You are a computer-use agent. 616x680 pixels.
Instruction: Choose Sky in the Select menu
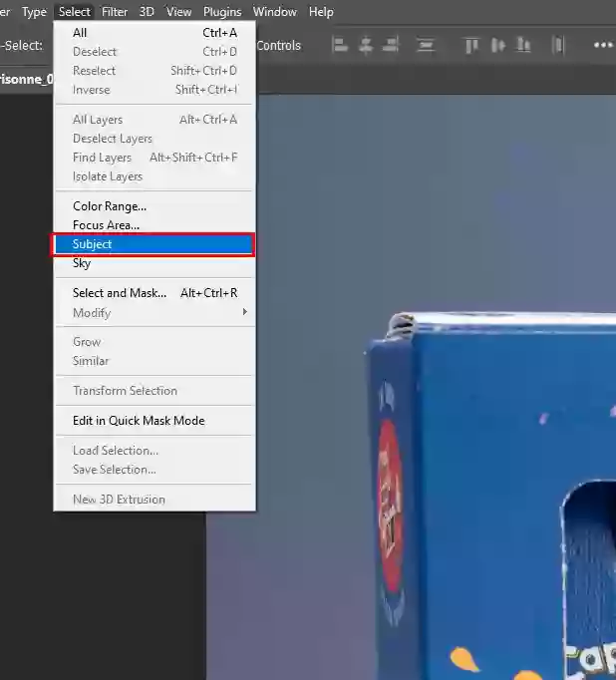[x=82, y=263]
